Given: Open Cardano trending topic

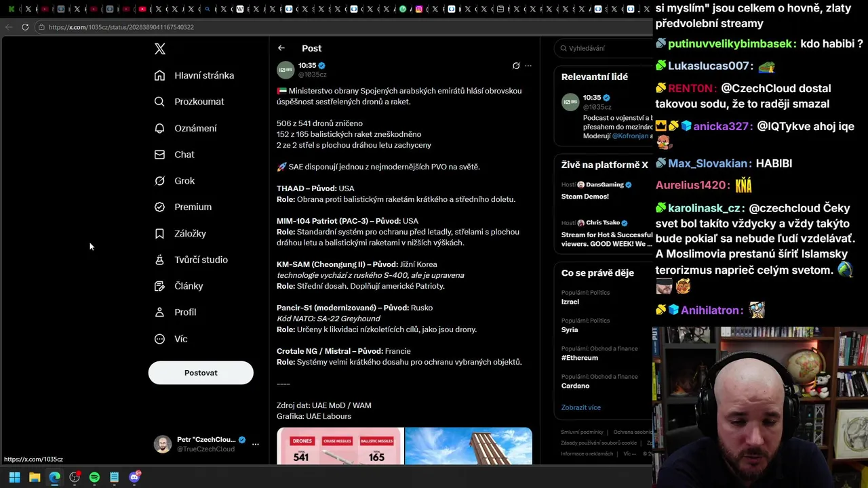Looking at the screenshot, I should pos(575,386).
